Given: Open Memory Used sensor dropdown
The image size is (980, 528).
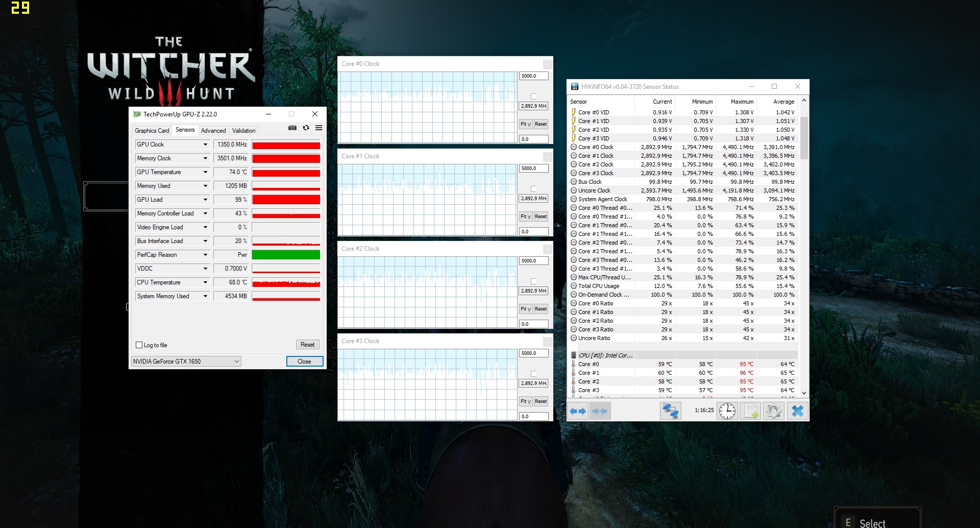Looking at the screenshot, I should [205, 186].
